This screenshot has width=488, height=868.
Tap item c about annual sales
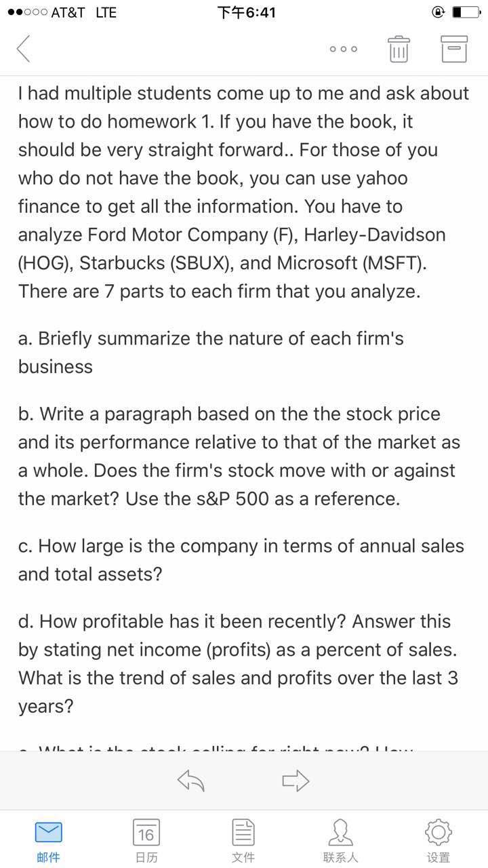(x=241, y=559)
